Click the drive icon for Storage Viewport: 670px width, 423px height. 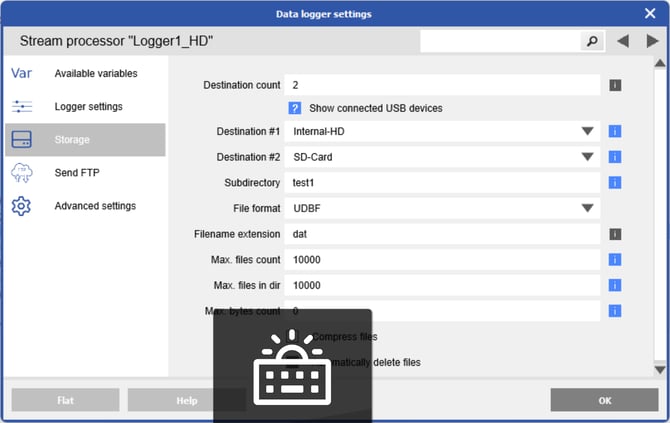[x=21, y=140]
